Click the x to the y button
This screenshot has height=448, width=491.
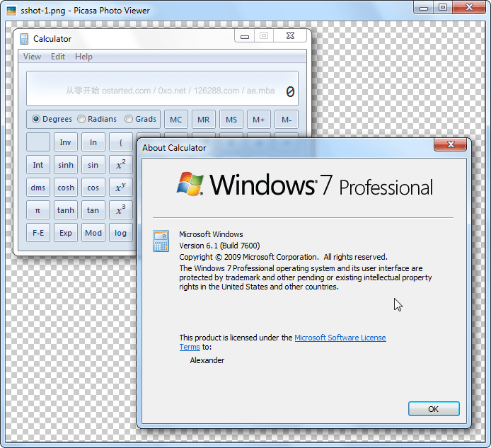[x=120, y=188]
